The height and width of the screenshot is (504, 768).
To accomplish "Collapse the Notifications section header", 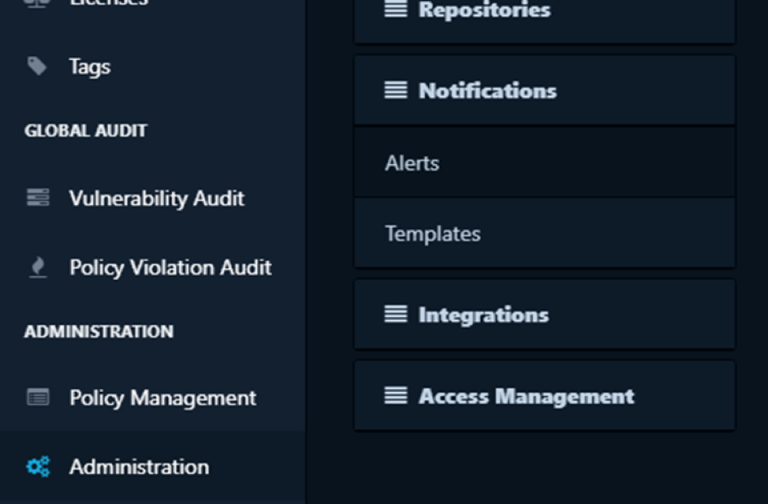I will (x=545, y=91).
